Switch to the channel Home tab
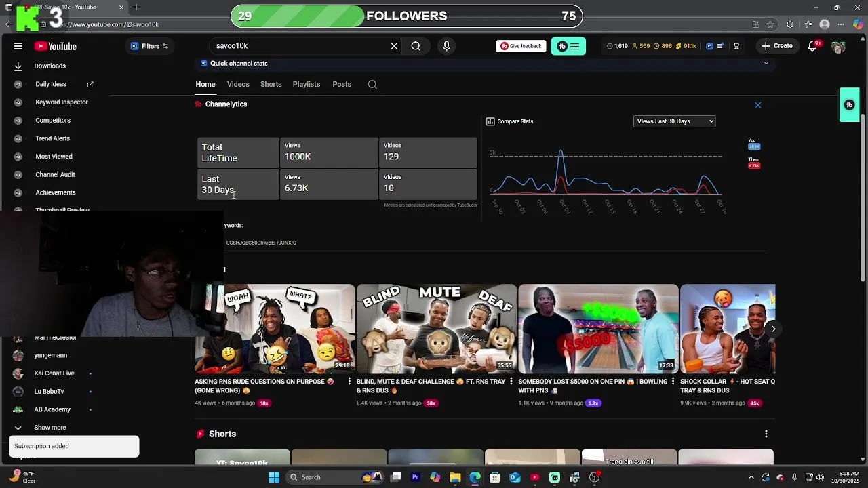This screenshot has width=868, height=488. pyautogui.click(x=205, y=84)
